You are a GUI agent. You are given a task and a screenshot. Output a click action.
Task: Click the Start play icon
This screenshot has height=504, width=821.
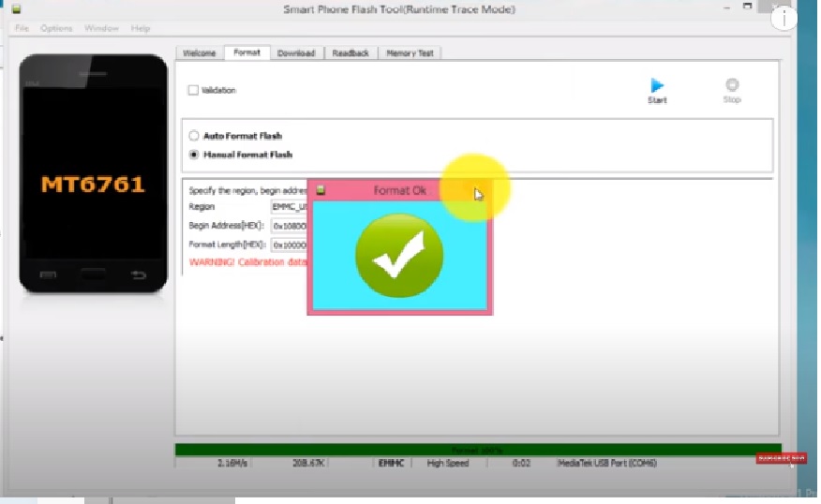(657, 85)
